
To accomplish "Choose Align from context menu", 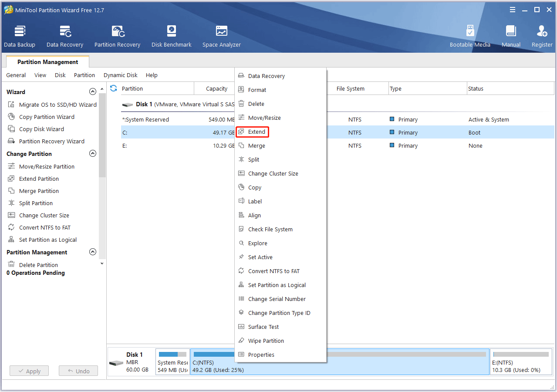I will click(281, 215).
